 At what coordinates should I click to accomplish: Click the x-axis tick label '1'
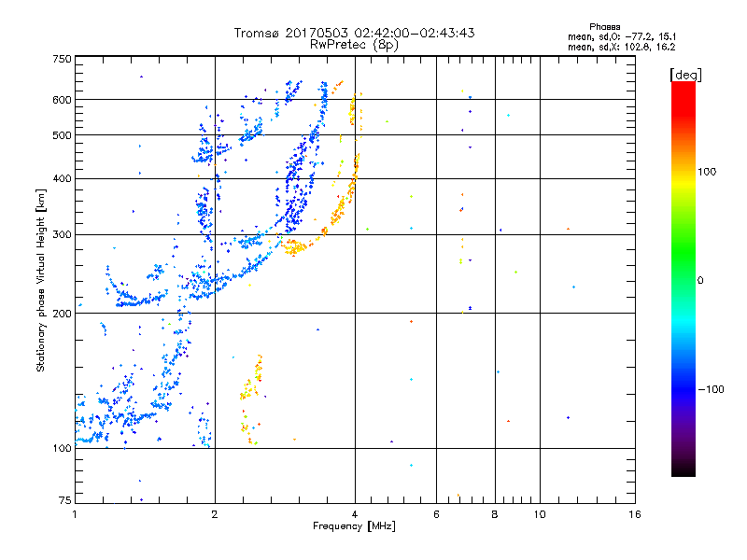coord(75,514)
